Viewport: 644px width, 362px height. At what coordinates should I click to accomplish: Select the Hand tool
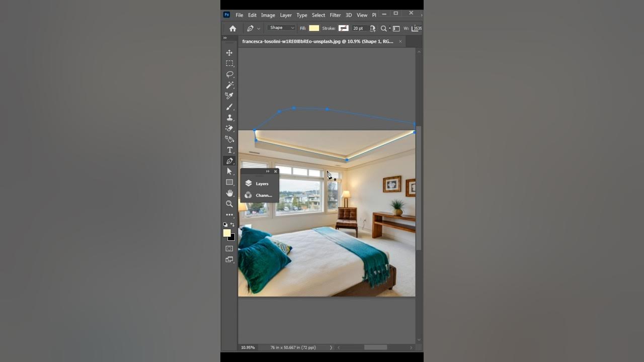pos(229,193)
